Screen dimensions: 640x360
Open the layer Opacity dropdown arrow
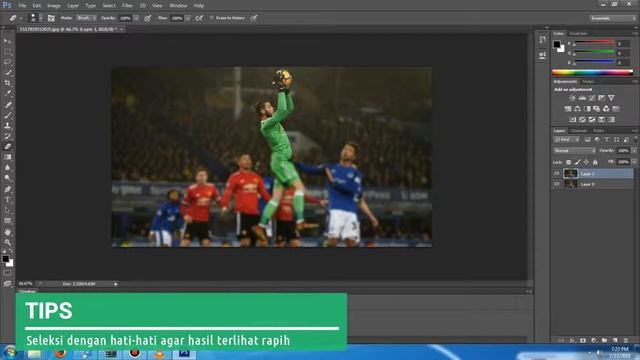[633, 151]
